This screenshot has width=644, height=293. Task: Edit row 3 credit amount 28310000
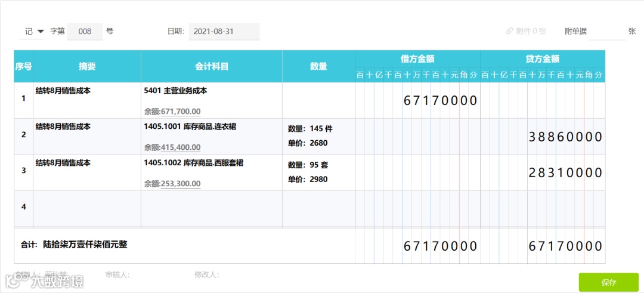(565, 173)
